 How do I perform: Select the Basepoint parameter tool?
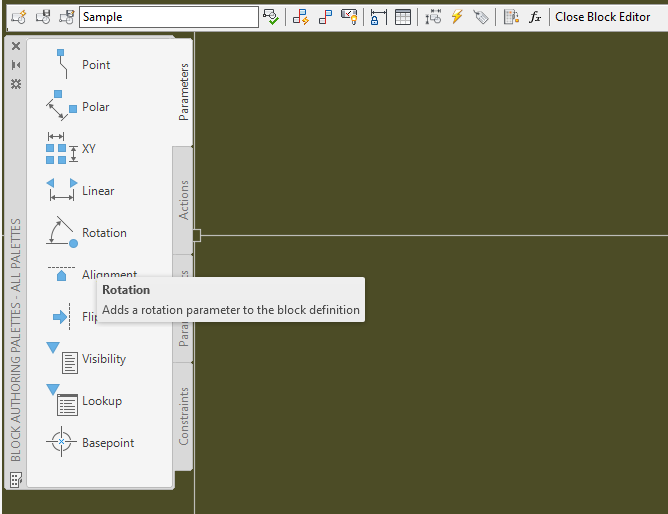(x=89, y=442)
